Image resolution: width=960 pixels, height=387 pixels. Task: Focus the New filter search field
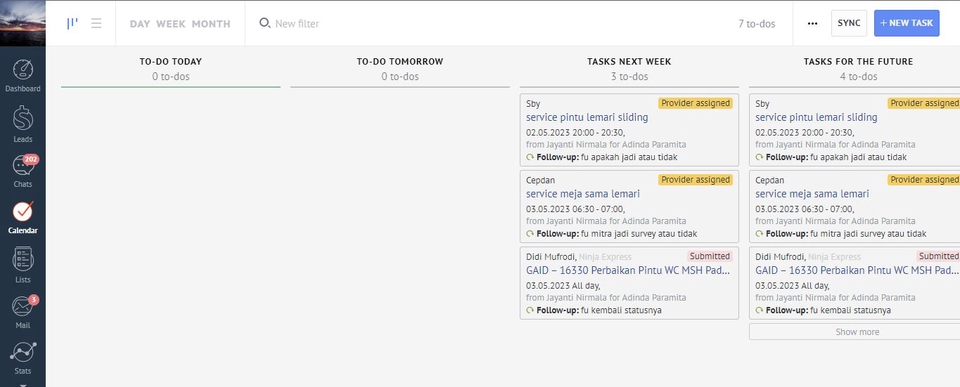[x=298, y=23]
